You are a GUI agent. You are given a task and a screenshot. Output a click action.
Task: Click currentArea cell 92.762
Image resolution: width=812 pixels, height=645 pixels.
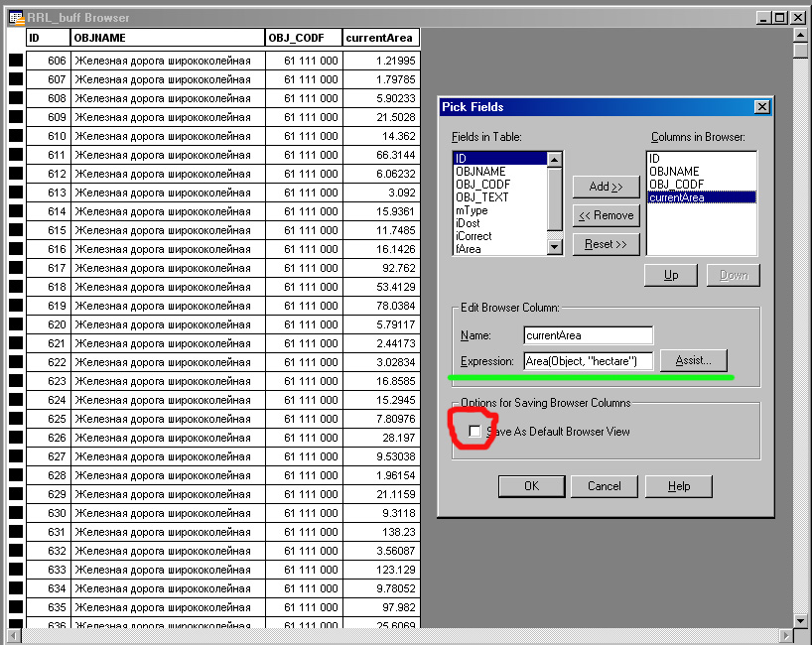381,268
